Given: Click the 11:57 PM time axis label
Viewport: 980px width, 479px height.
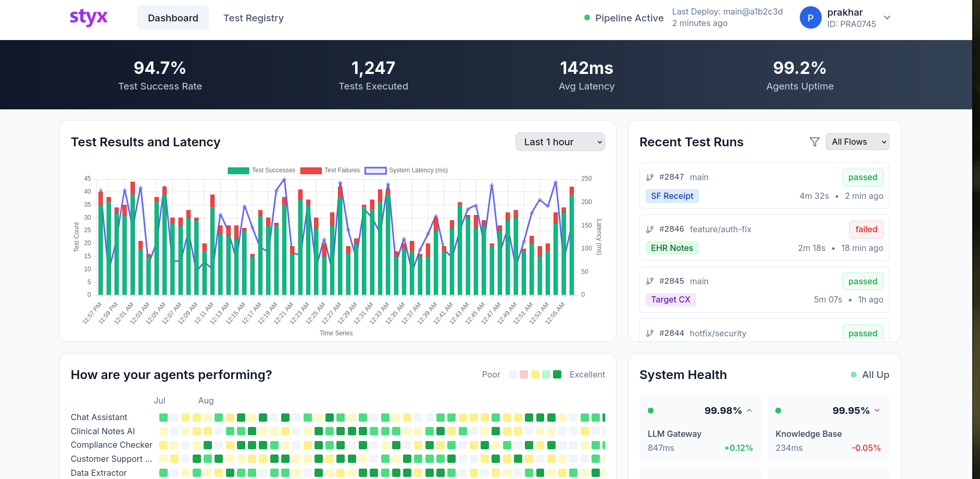Looking at the screenshot, I should pos(92,312).
